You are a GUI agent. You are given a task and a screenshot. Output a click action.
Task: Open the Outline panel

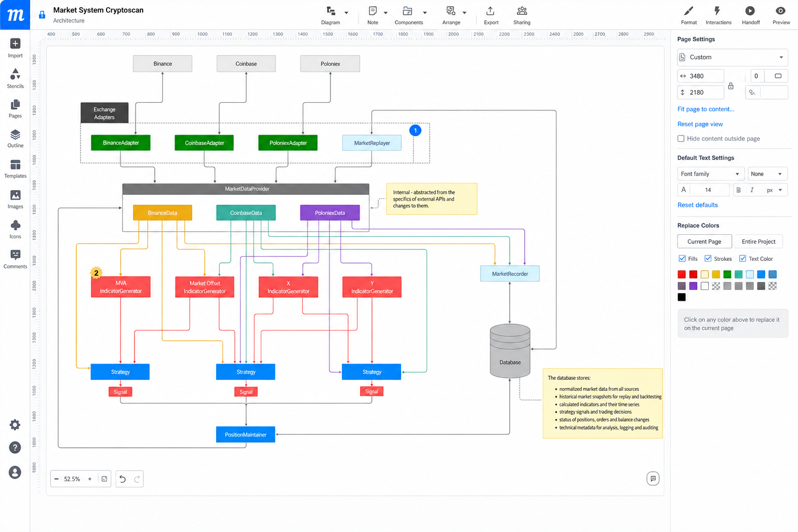tap(15, 139)
